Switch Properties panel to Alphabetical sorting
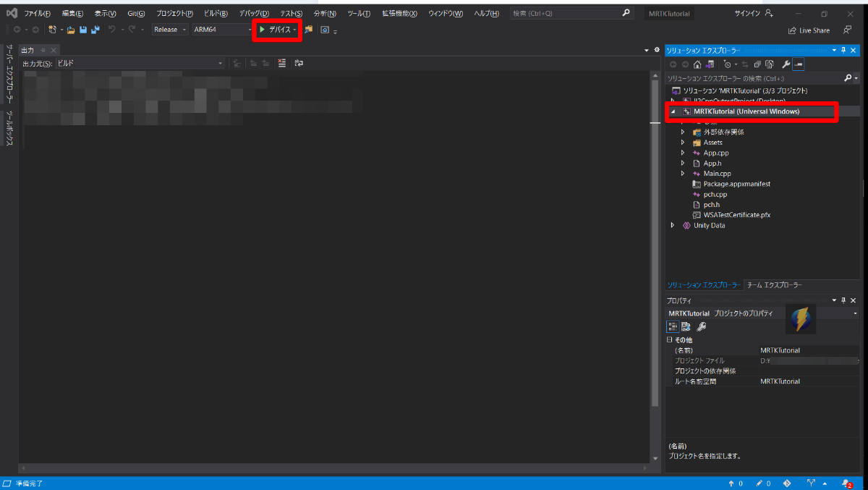This screenshot has height=490, width=868. point(686,326)
